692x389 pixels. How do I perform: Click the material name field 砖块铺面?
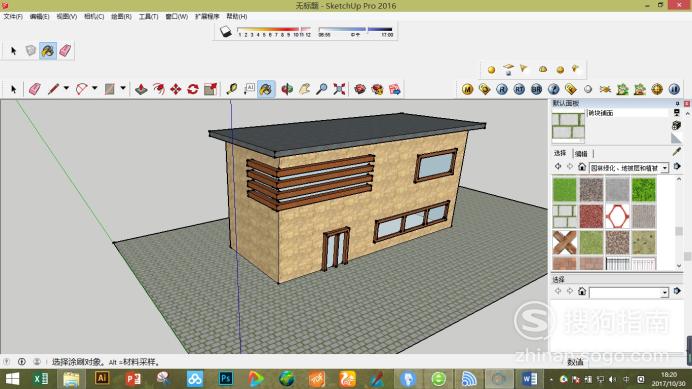(x=628, y=113)
